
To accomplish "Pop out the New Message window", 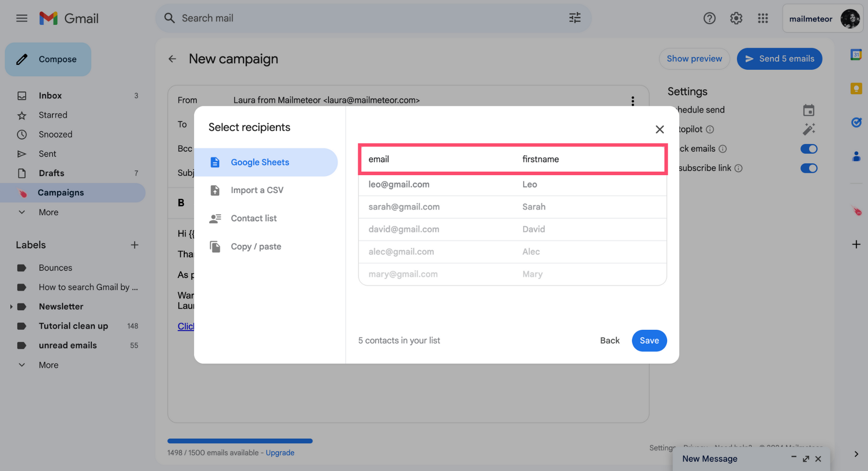I will [806, 459].
